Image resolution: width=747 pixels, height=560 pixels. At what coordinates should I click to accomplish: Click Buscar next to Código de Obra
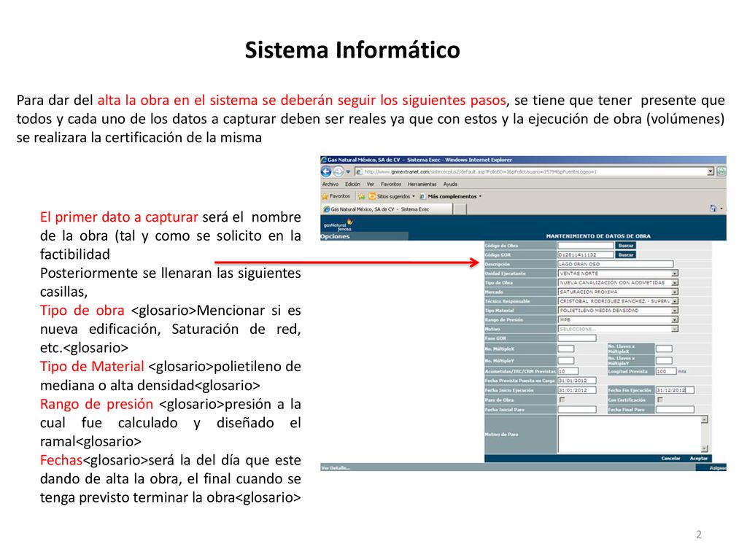tap(625, 246)
